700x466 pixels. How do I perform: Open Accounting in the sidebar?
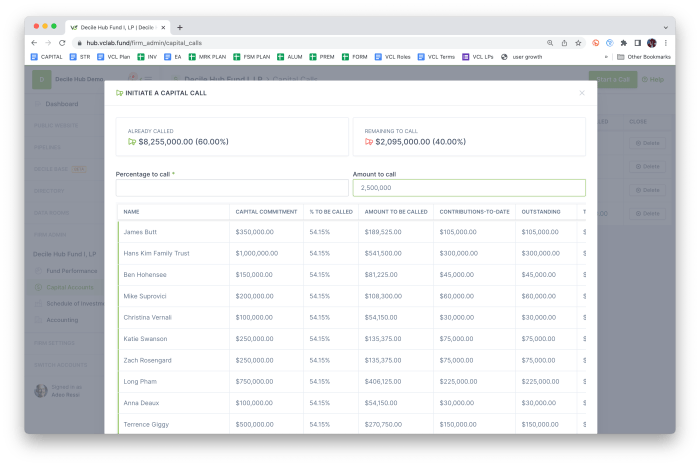[x=62, y=320]
